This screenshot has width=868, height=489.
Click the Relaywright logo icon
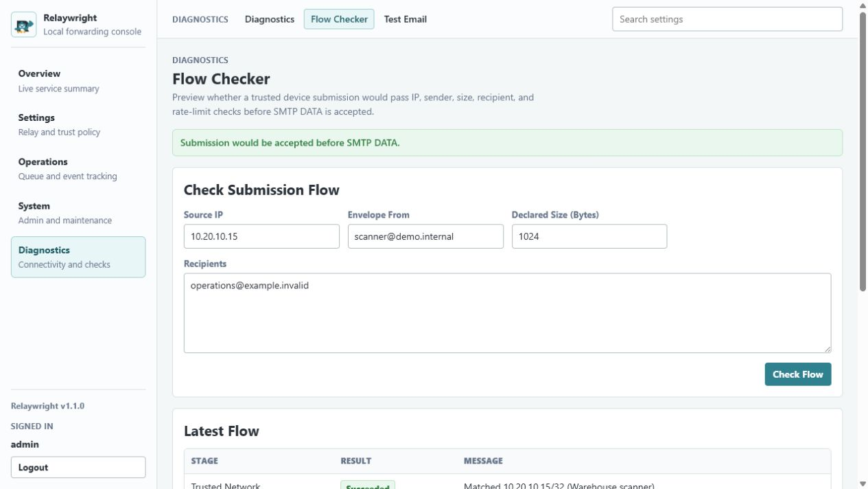(x=24, y=25)
